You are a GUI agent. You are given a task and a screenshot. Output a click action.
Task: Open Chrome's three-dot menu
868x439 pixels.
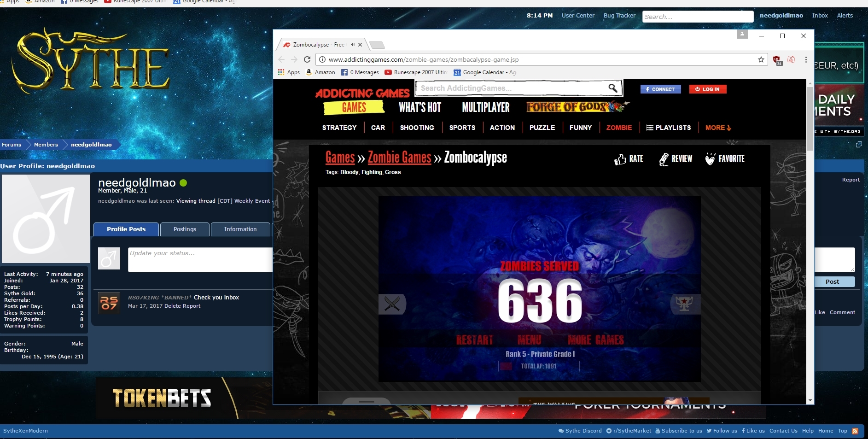[806, 59]
